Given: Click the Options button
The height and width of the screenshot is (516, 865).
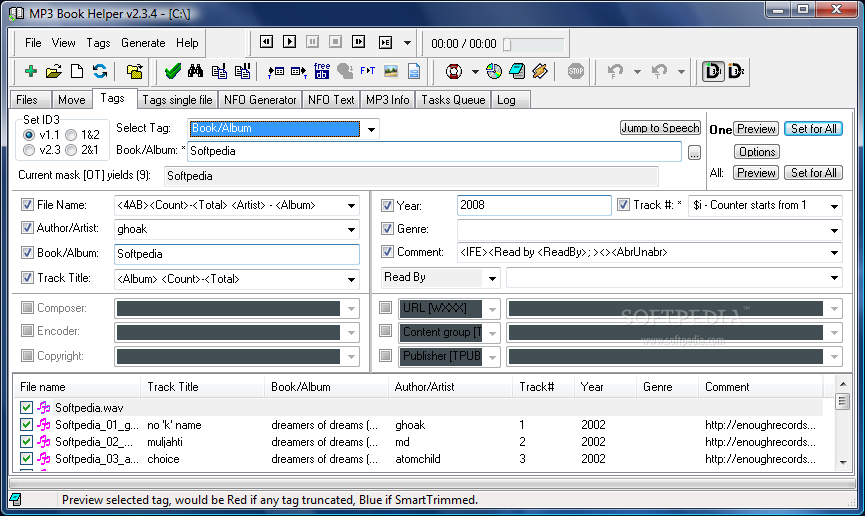Looking at the screenshot, I should pyautogui.click(x=757, y=152).
